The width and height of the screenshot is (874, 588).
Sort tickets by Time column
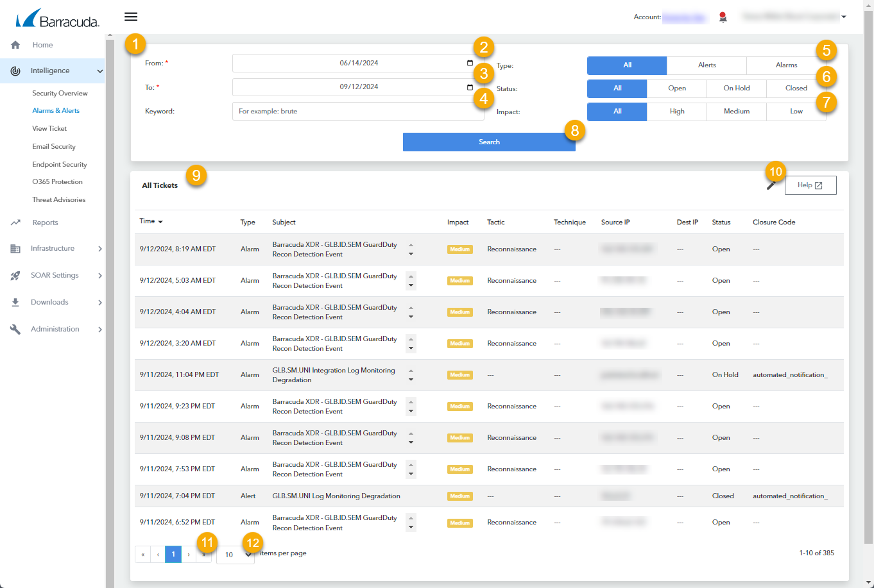pos(151,221)
